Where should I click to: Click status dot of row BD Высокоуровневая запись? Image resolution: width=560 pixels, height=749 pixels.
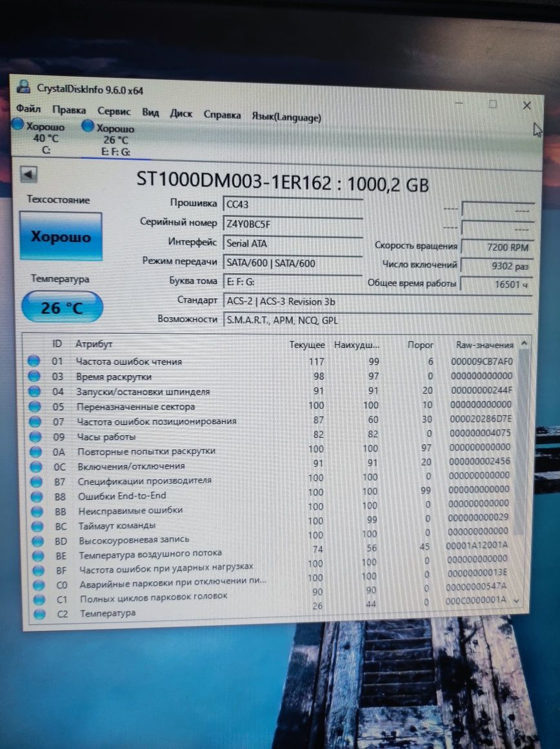coord(37,540)
